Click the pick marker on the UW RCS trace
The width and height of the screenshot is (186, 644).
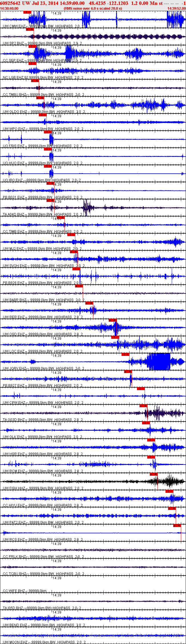coord(177,526)
